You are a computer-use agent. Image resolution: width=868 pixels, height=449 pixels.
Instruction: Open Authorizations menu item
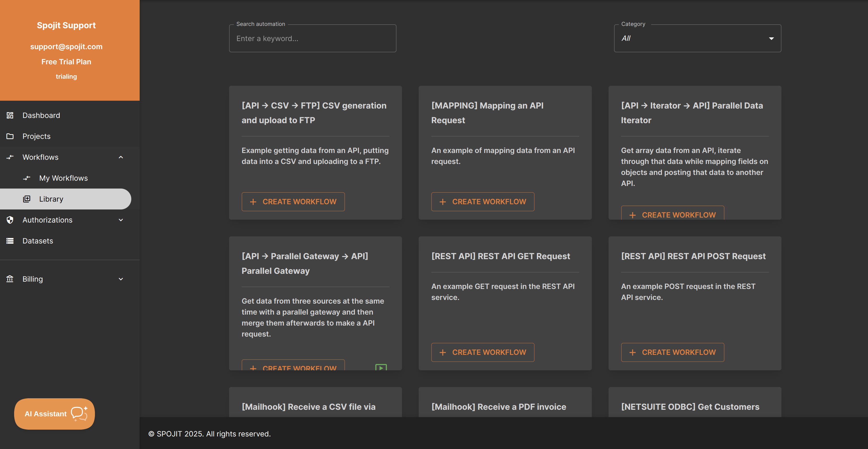coord(70,220)
